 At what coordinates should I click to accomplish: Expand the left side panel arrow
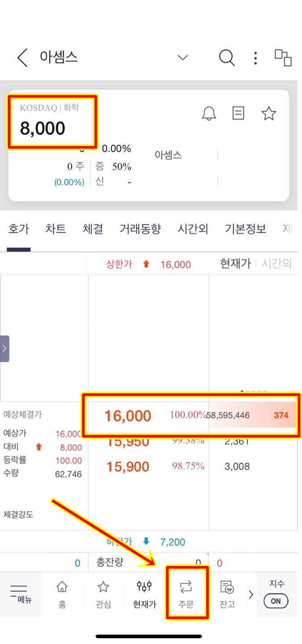pos(4,348)
